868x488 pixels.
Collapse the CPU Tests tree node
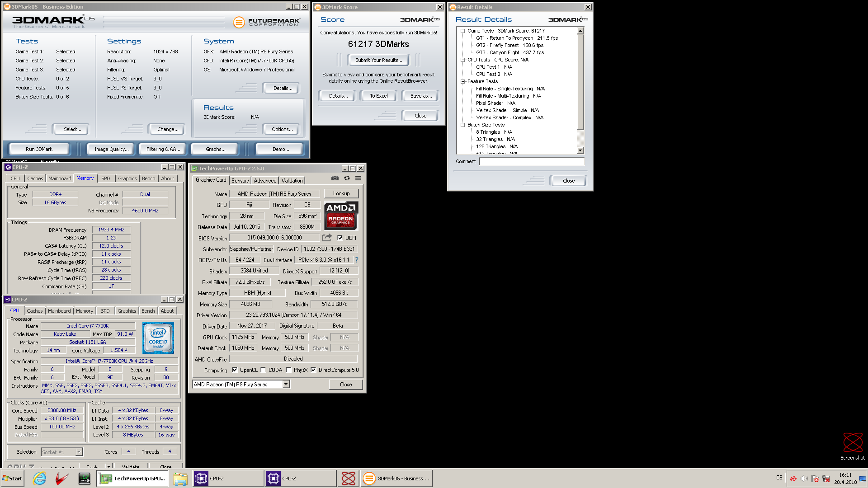tap(462, 60)
